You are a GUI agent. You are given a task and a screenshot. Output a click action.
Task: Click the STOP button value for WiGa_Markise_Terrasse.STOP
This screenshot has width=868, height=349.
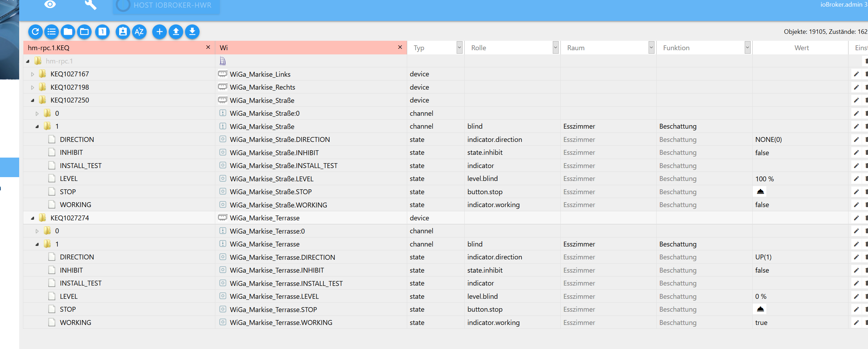click(x=760, y=309)
